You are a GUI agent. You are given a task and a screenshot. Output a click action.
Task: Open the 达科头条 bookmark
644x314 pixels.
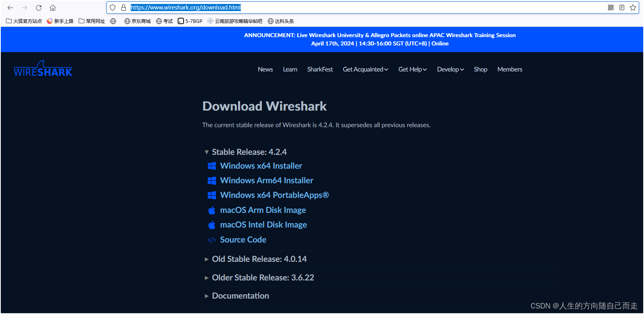point(281,21)
